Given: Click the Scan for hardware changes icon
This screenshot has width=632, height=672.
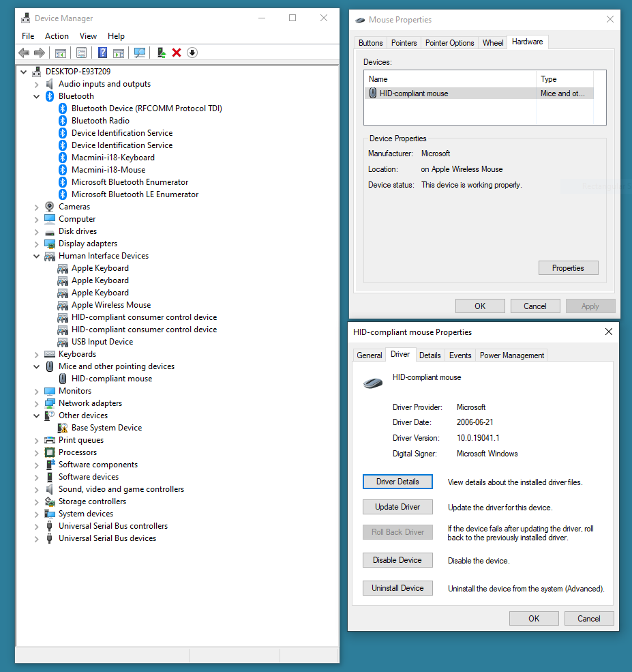Looking at the screenshot, I should pyautogui.click(x=140, y=53).
